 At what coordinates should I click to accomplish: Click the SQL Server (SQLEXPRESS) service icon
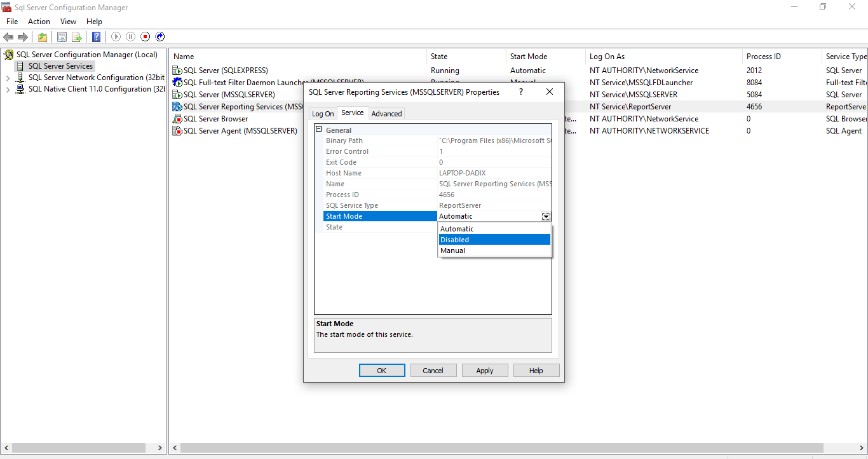(x=177, y=71)
